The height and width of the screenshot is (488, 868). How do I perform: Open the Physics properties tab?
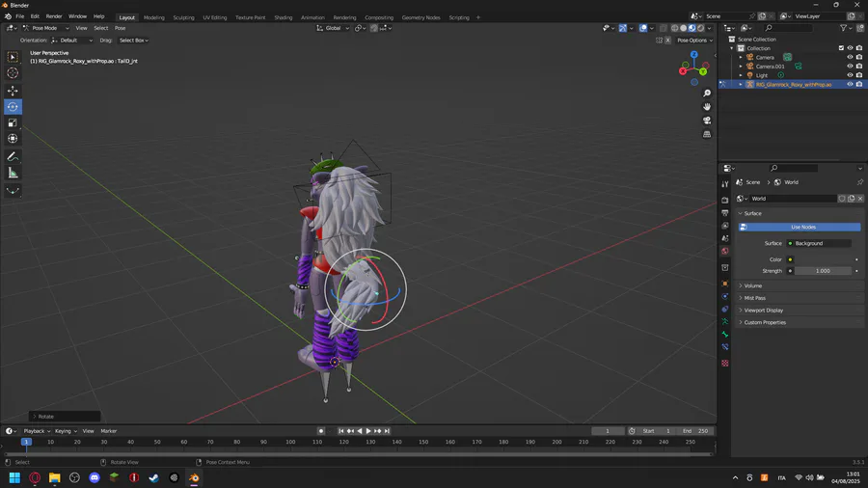coord(725,296)
